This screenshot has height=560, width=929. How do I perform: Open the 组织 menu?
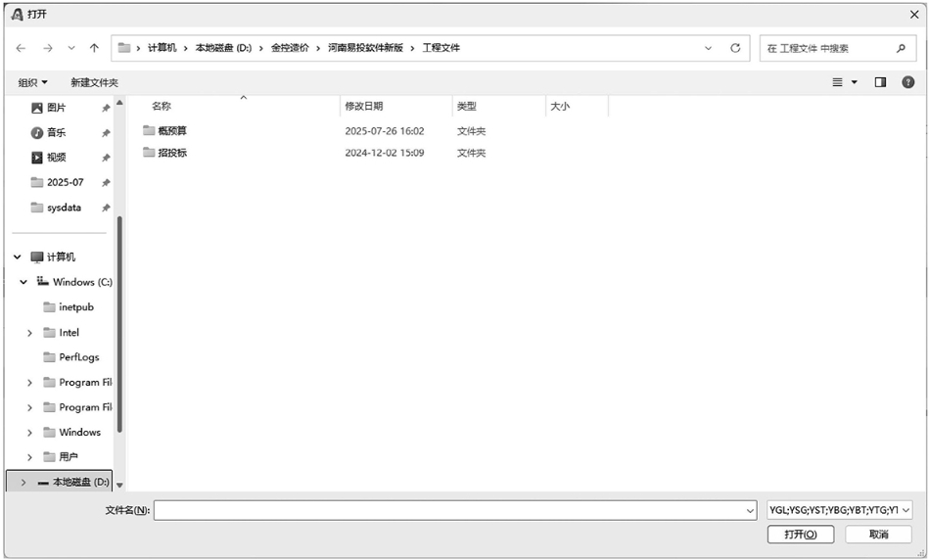(32, 83)
